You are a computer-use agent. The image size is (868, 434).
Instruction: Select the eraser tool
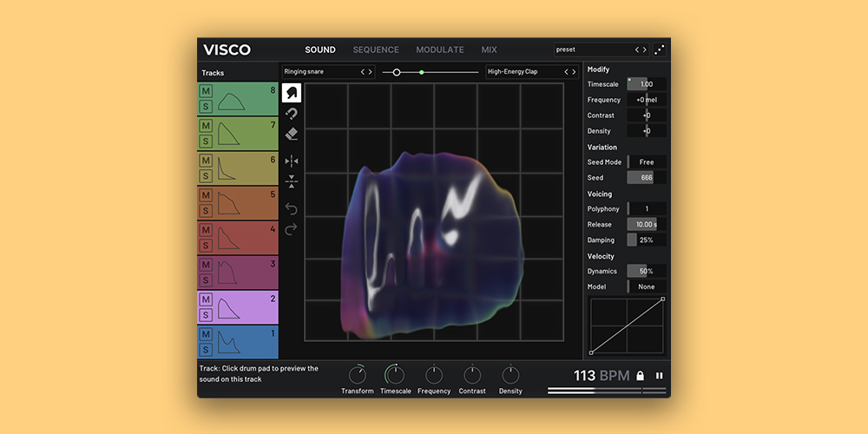pyautogui.click(x=292, y=134)
